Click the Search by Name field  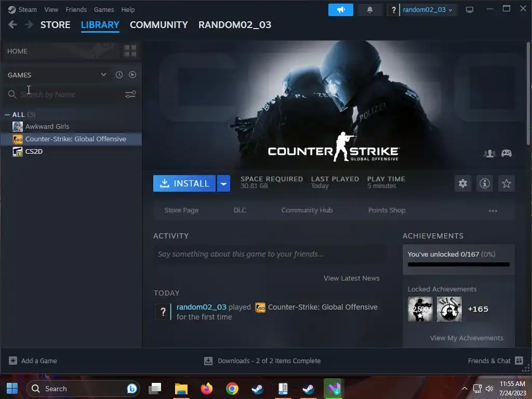72,95
